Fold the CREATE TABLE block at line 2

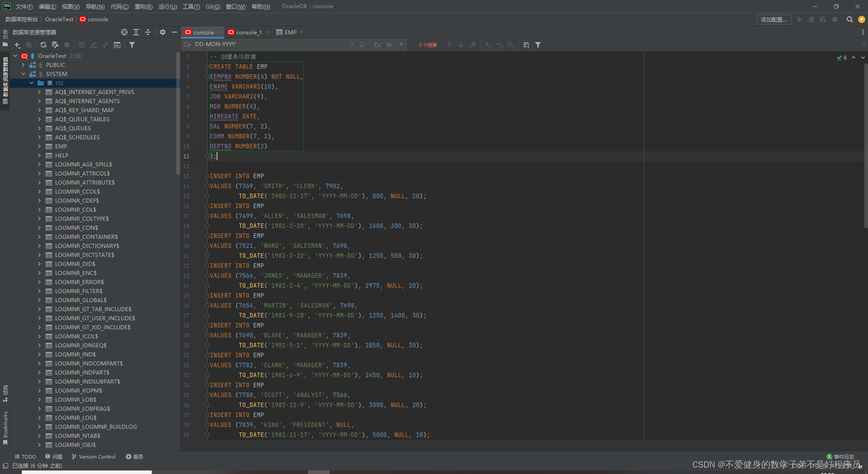click(207, 66)
